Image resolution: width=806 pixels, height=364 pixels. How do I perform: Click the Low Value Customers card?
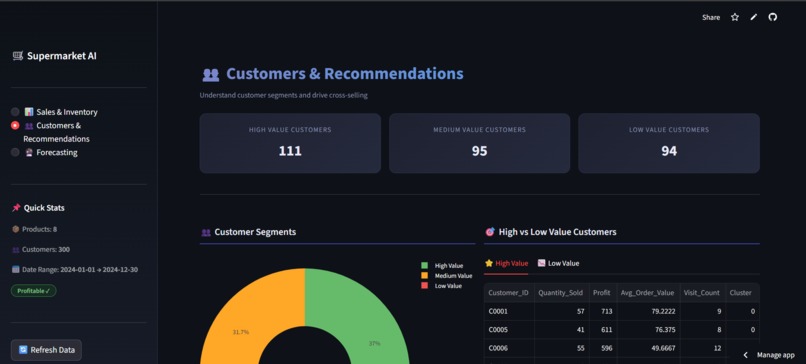pos(669,143)
